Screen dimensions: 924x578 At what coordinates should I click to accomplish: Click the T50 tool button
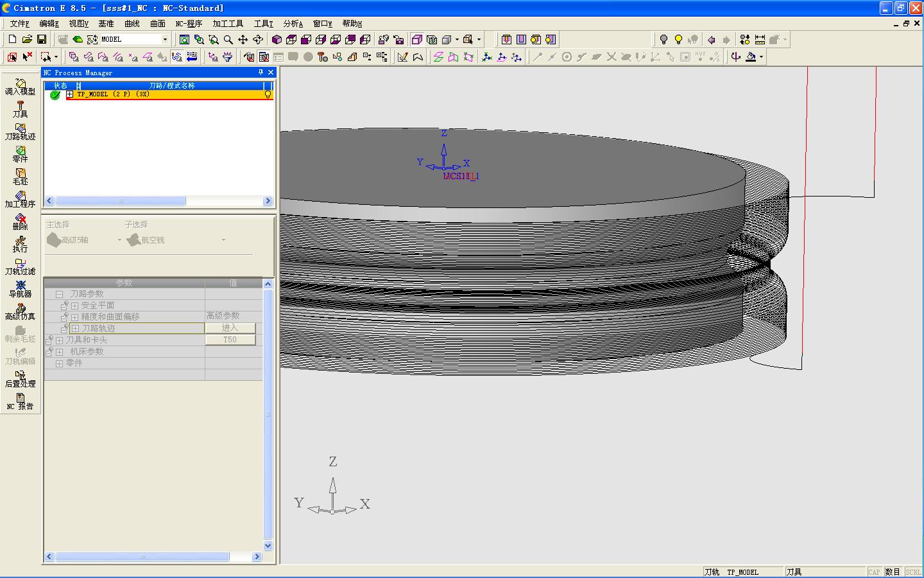coord(230,340)
